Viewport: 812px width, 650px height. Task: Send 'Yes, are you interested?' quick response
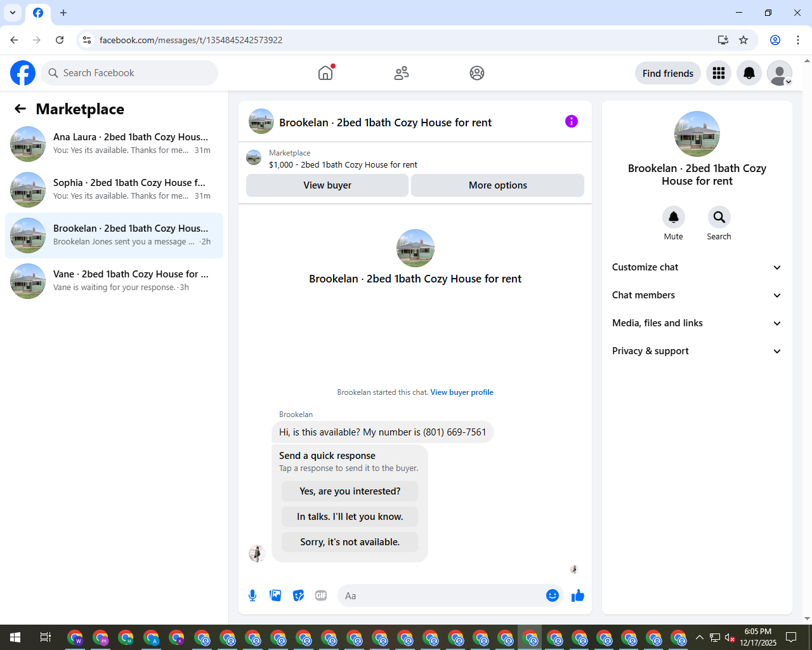pos(350,491)
